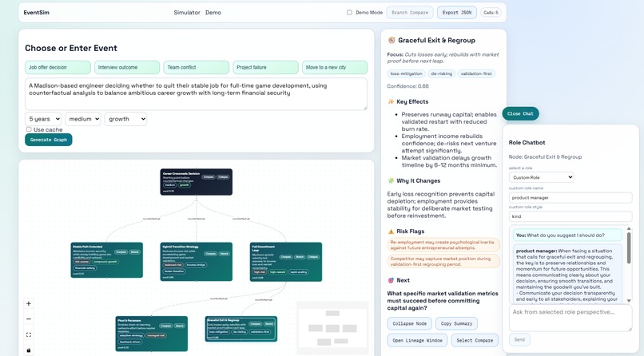Click the Generate Graph button
Screen dimensions: 644x356
[49, 140]
